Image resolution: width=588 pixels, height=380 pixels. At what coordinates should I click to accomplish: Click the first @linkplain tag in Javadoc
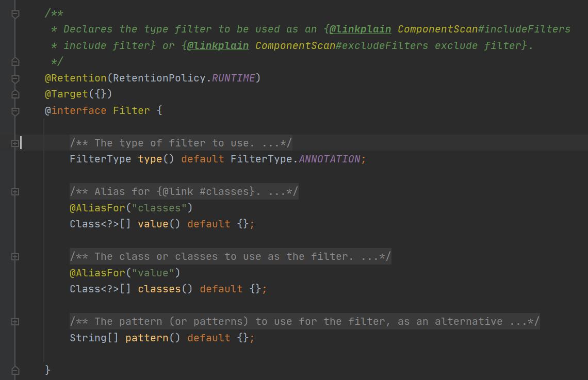tap(360, 29)
